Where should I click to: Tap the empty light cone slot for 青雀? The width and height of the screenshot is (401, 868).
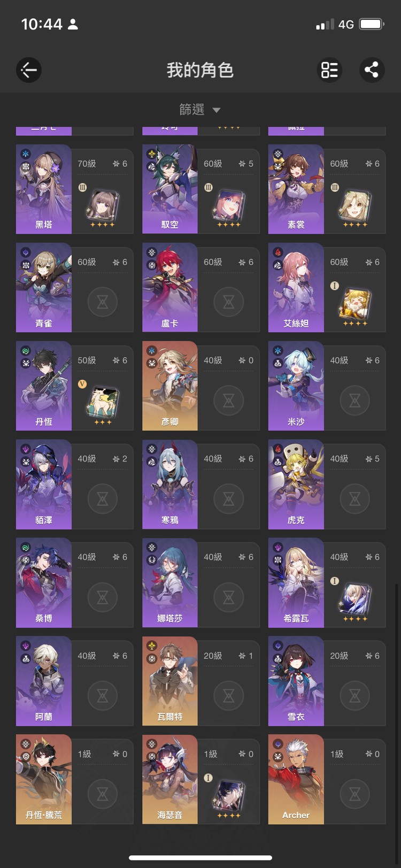[103, 302]
